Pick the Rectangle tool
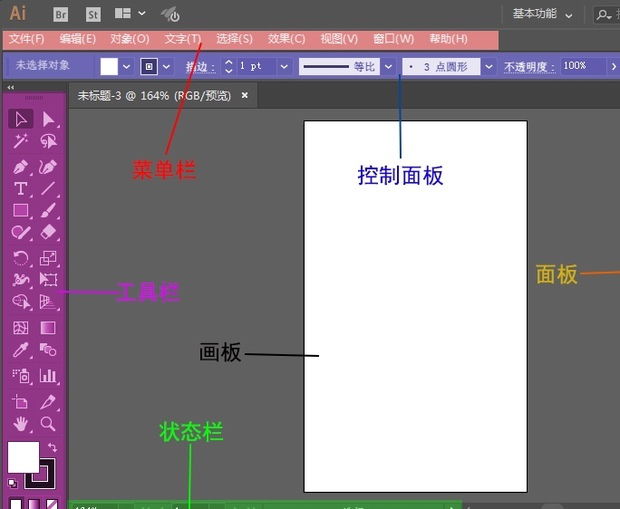 [20, 211]
